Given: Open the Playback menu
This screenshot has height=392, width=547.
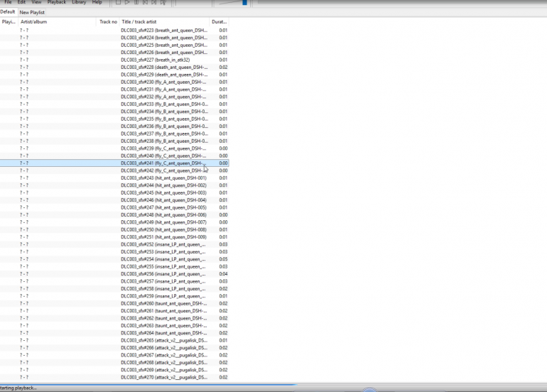Looking at the screenshot, I should click(56, 3).
